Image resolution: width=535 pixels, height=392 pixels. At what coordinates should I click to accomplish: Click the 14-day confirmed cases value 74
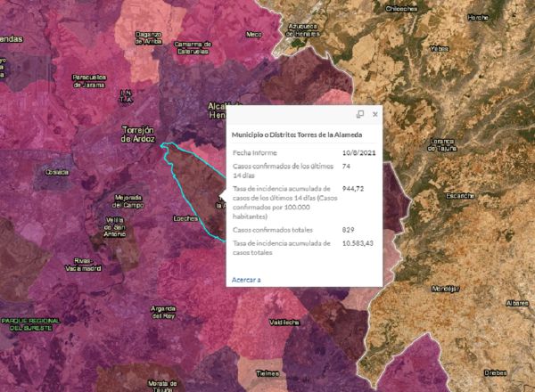(x=346, y=167)
